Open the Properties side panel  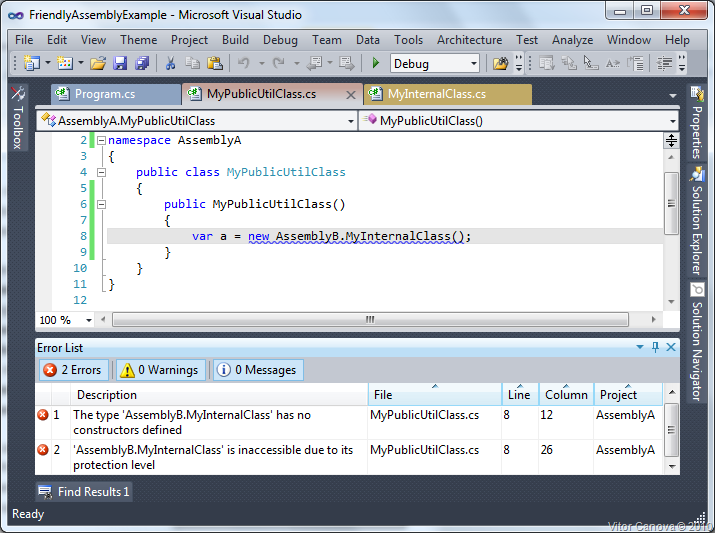[697, 122]
